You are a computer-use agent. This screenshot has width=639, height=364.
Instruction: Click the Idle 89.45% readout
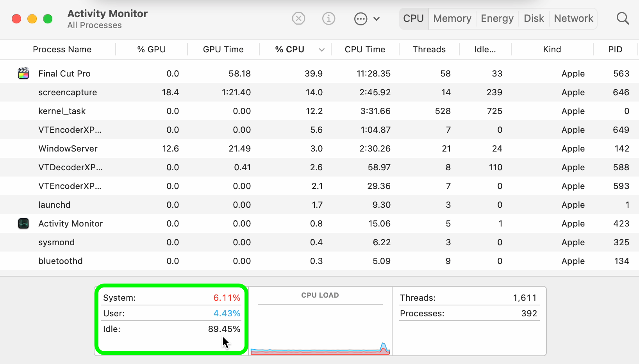172,329
